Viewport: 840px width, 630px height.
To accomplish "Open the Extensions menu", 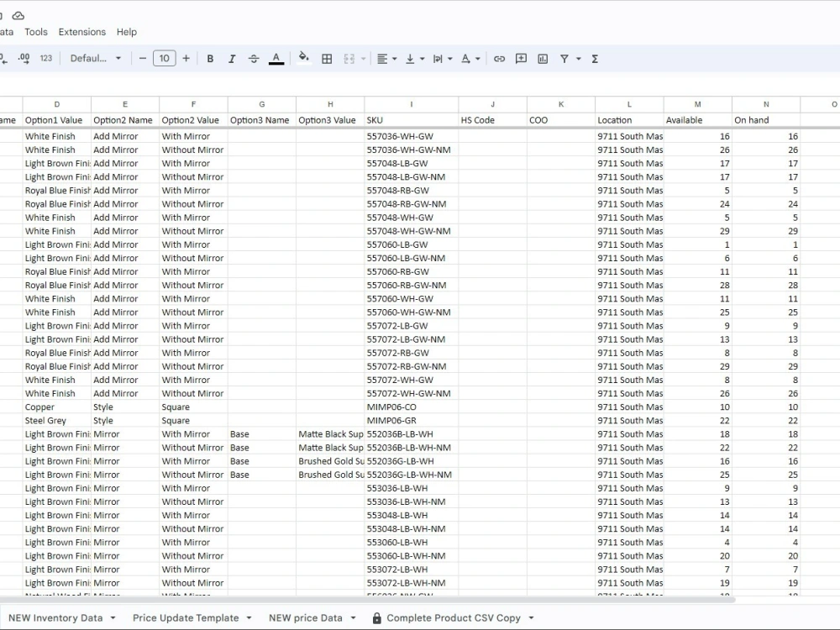I will point(82,32).
